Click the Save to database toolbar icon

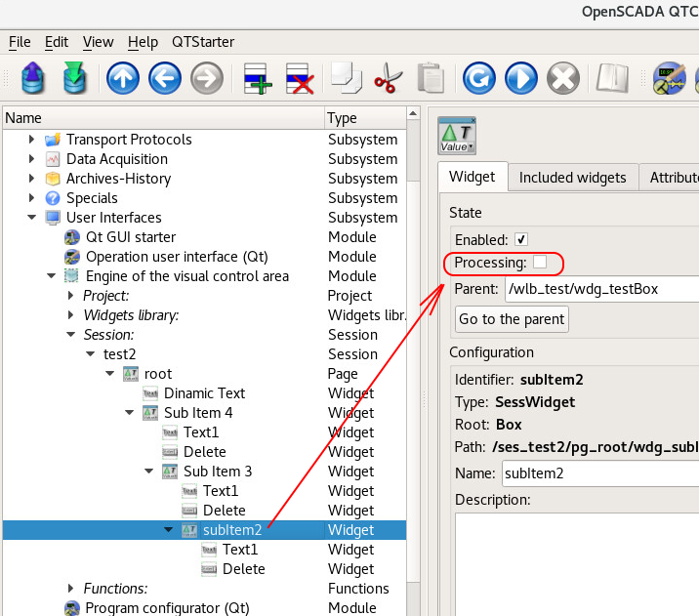(x=74, y=78)
